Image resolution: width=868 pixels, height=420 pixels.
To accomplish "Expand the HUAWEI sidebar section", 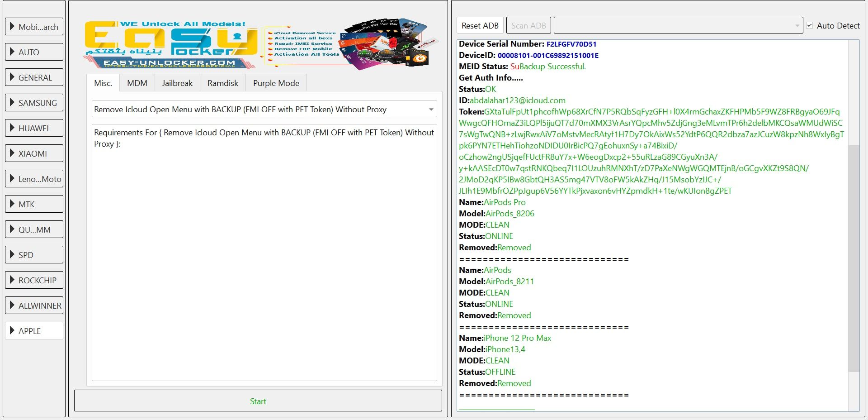I will [x=34, y=128].
